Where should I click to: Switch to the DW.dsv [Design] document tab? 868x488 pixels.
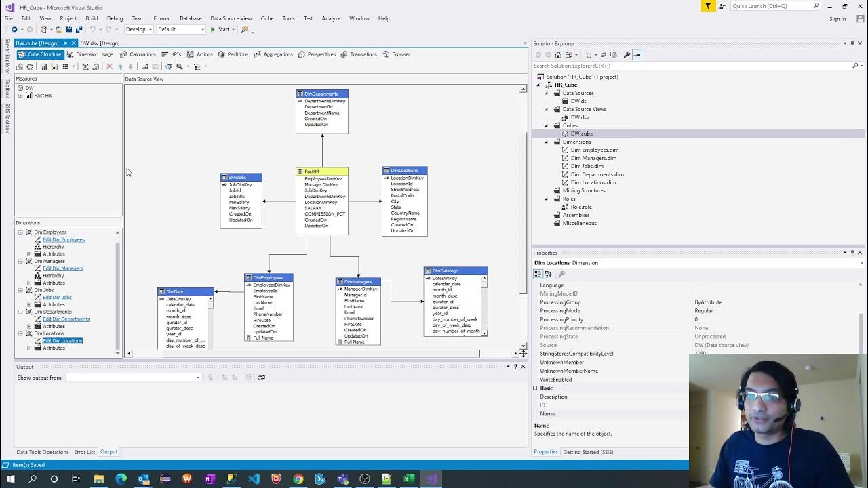(x=100, y=43)
